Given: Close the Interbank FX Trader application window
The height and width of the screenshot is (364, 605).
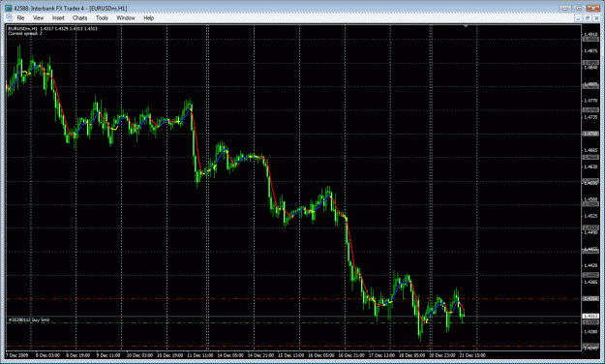Looking at the screenshot, I should click(593, 8).
